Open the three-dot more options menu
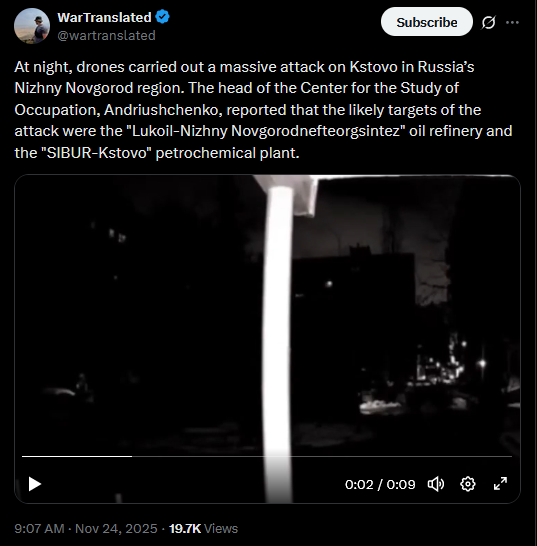The image size is (537, 546). tap(512, 22)
